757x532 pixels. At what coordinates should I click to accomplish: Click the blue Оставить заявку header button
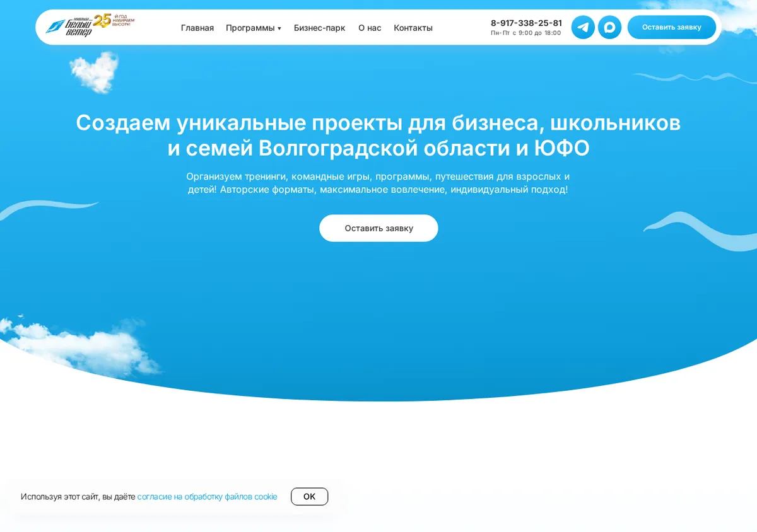(672, 27)
